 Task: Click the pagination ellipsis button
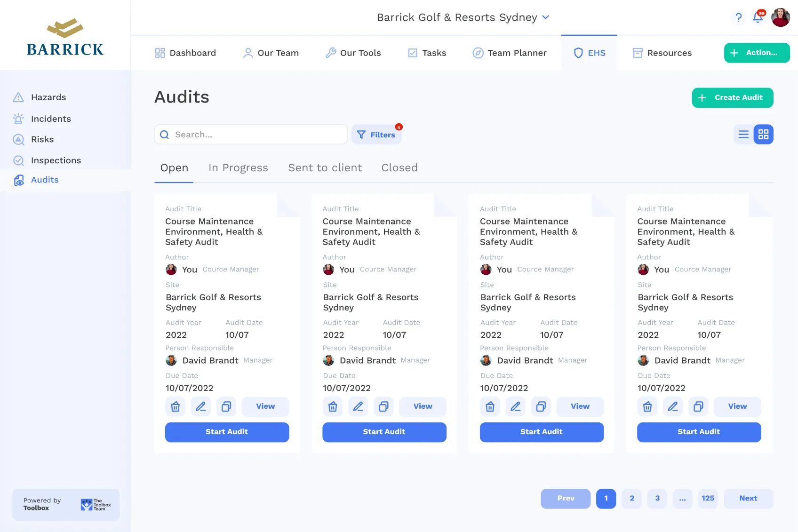pyautogui.click(x=682, y=499)
